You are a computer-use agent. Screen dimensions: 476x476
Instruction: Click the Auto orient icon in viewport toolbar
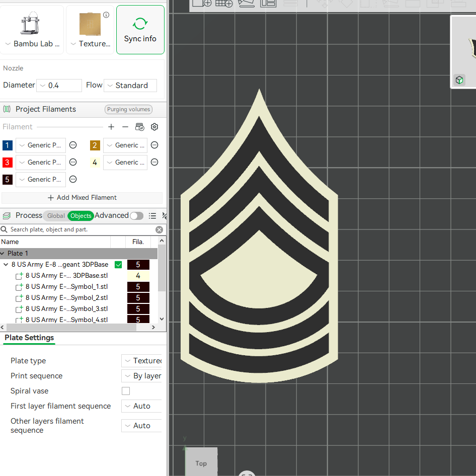click(246, 3)
